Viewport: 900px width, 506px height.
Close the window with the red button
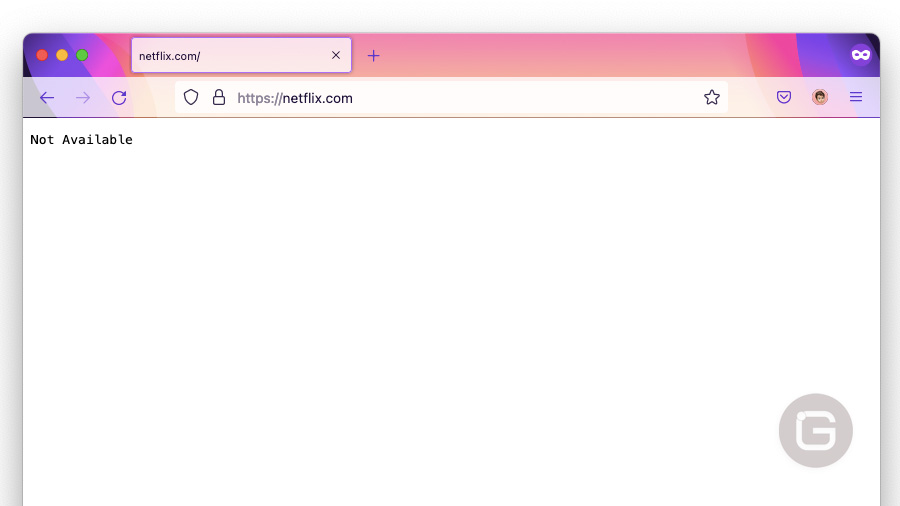(x=42, y=55)
